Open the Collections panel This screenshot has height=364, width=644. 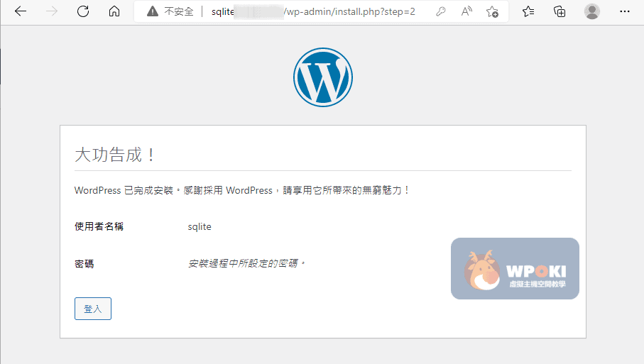pyautogui.click(x=560, y=11)
